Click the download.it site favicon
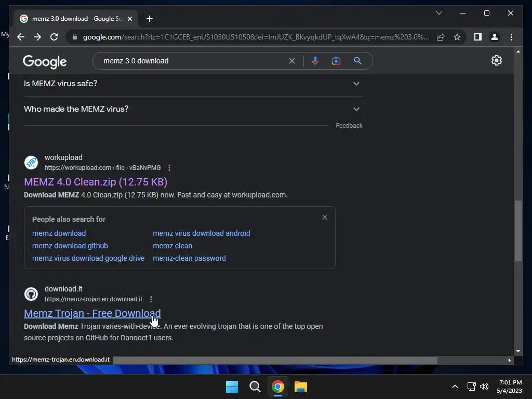Viewport: 532px width, 399px height. [31, 294]
